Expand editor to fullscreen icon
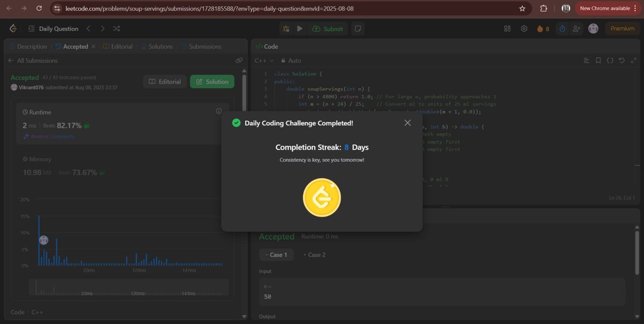This screenshot has height=324, width=644. pyautogui.click(x=633, y=61)
